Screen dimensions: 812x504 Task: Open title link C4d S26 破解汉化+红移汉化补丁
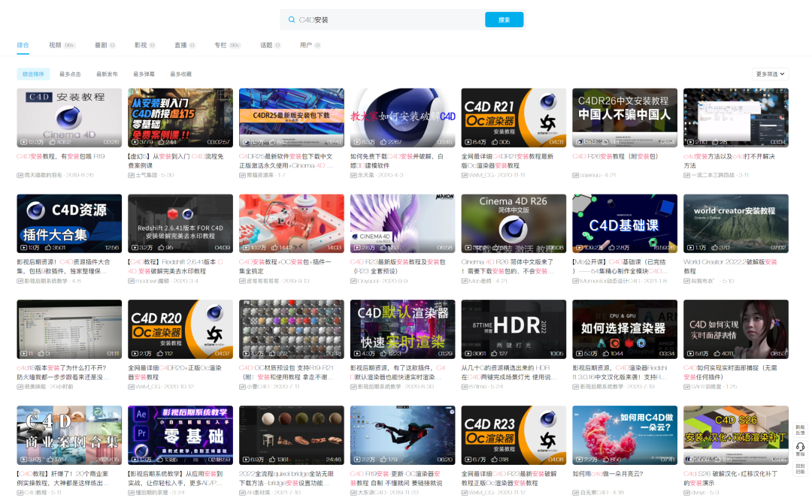(x=730, y=478)
